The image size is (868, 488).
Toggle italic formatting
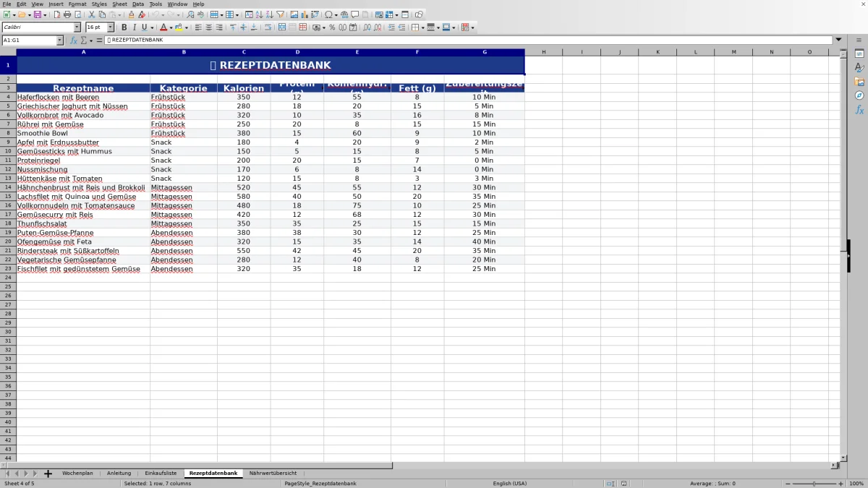(134, 27)
